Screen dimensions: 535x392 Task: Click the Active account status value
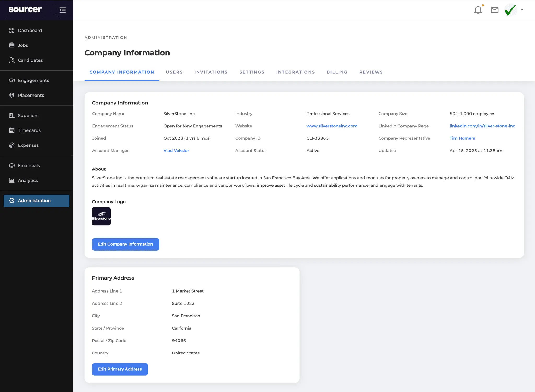tap(313, 150)
